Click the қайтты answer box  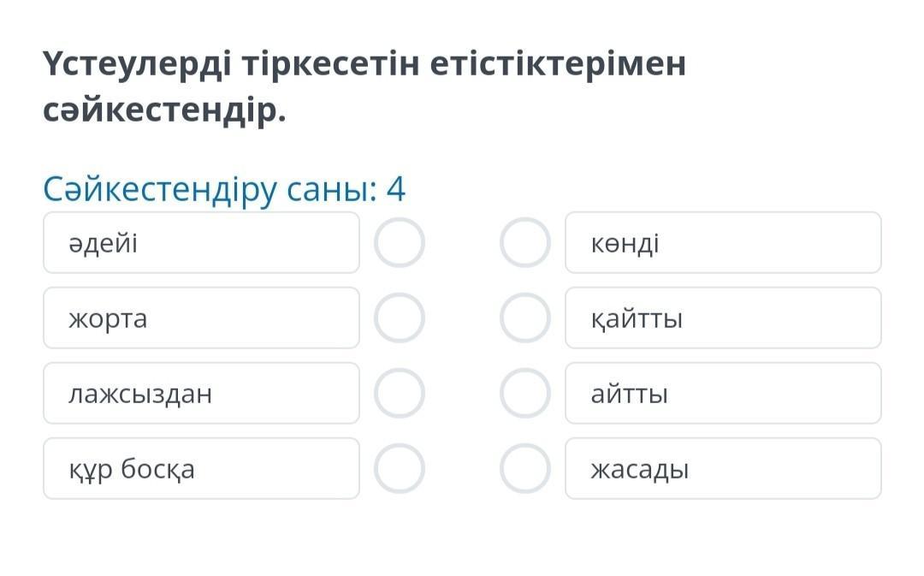(723, 318)
